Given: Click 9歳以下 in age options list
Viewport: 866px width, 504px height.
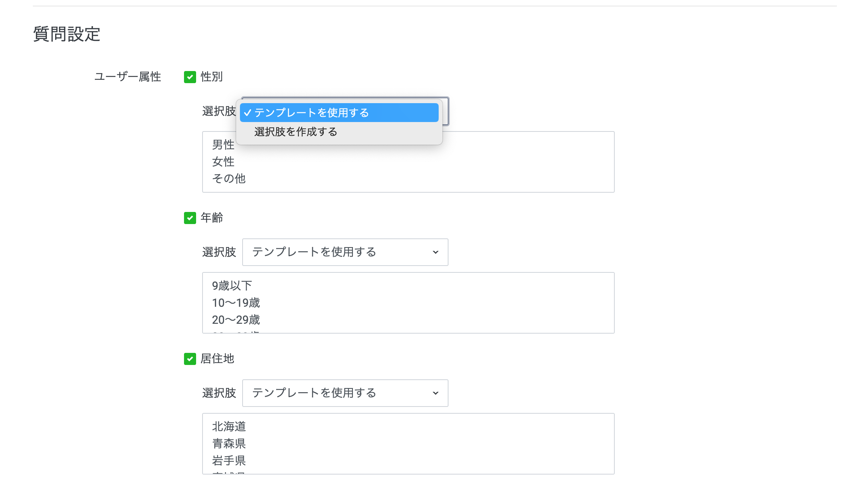Looking at the screenshot, I should [x=232, y=286].
